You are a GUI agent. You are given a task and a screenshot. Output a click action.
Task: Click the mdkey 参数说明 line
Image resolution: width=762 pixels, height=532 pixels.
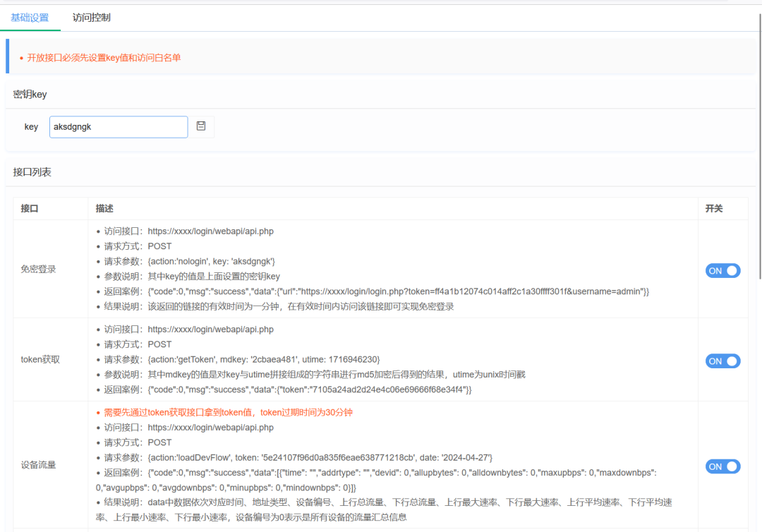(315, 375)
